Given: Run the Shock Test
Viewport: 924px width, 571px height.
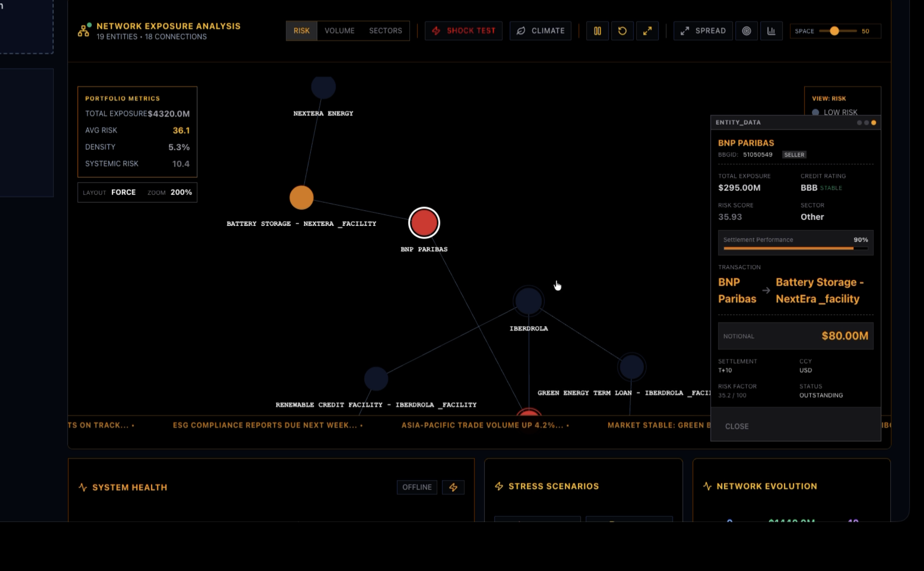Looking at the screenshot, I should point(464,31).
